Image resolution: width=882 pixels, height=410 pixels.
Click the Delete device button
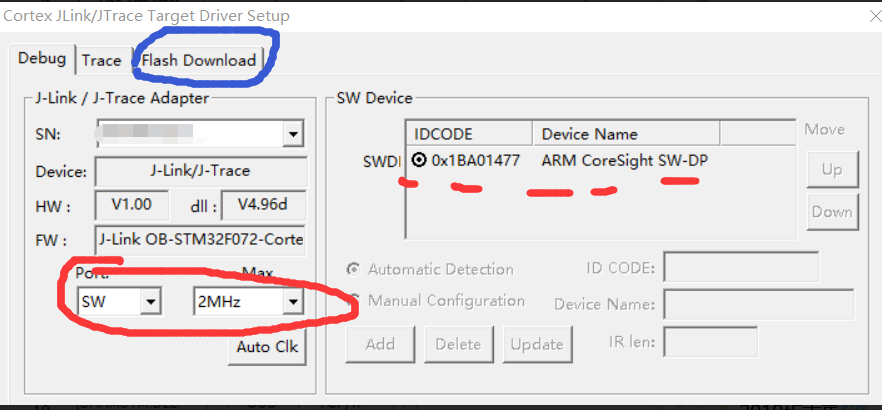pyautogui.click(x=459, y=344)
